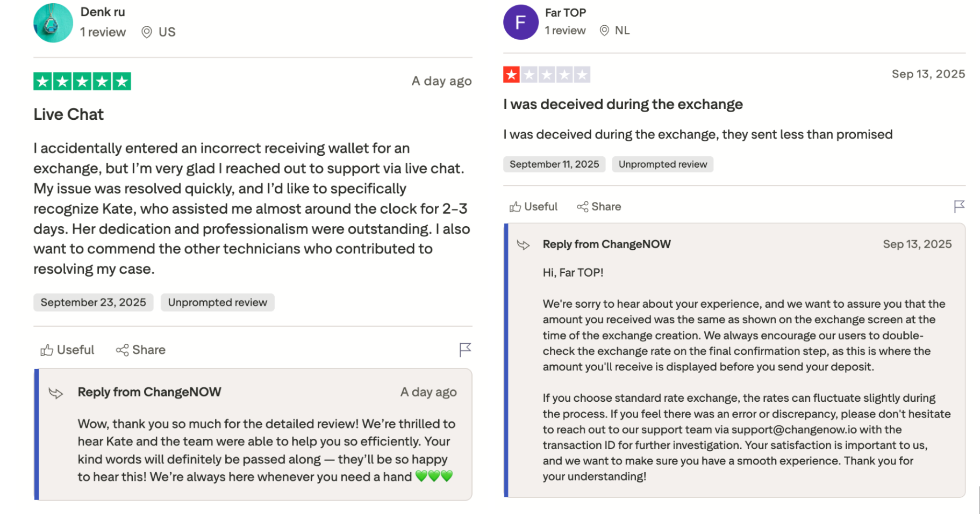This screenshot has width=980, height=514.
Task: Open the Far TOP reviewer name
Action: (x=565, y=12)
